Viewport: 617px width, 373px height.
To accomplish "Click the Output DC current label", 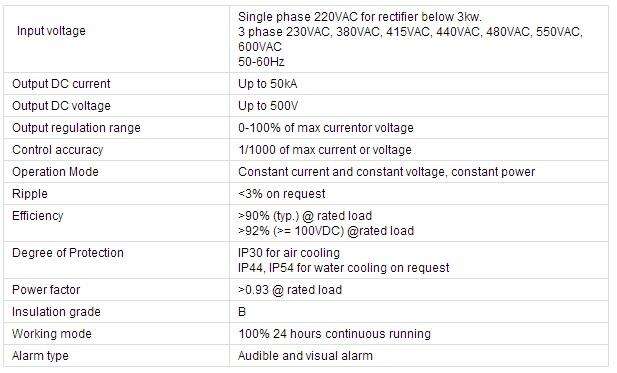I will [x=61, y=84].
